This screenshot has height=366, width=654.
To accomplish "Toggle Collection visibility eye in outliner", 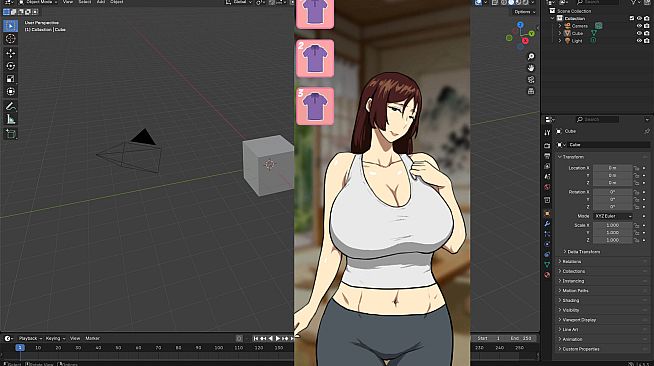I will pos(639,18).
